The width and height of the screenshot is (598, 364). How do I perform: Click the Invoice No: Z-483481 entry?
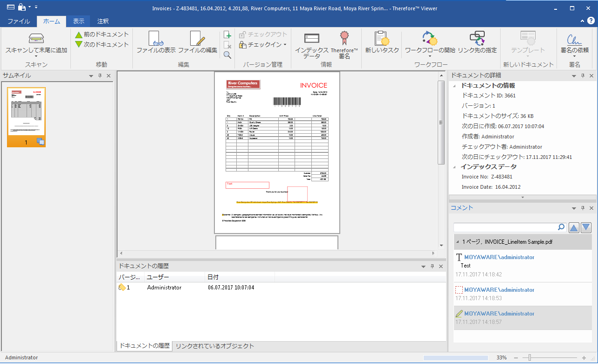[487, 177]
